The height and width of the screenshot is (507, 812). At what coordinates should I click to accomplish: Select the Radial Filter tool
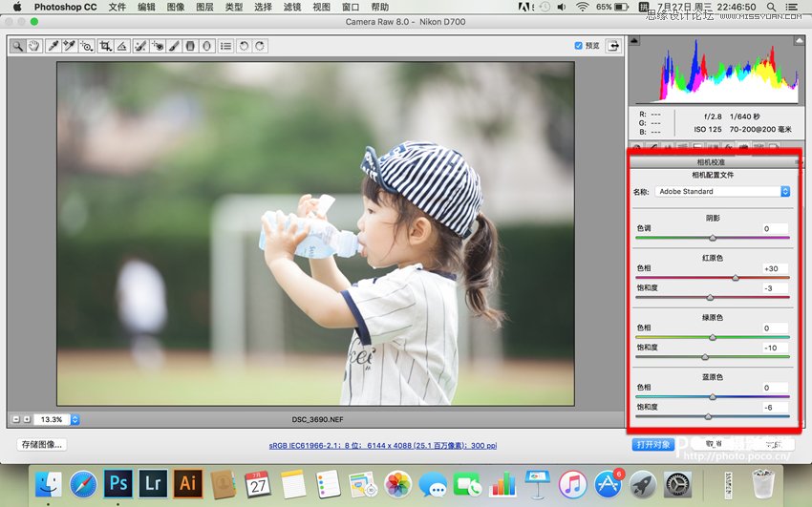click(x=206, y=46)
